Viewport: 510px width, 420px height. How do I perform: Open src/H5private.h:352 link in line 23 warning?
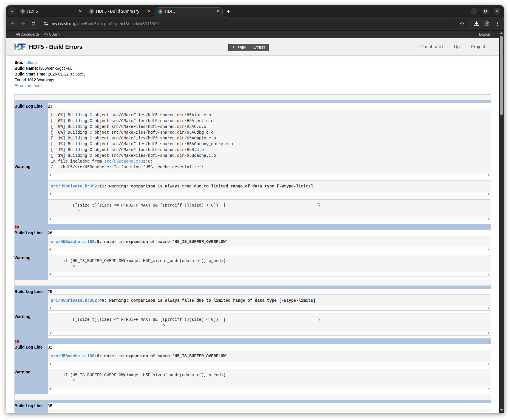pos(74,186)
